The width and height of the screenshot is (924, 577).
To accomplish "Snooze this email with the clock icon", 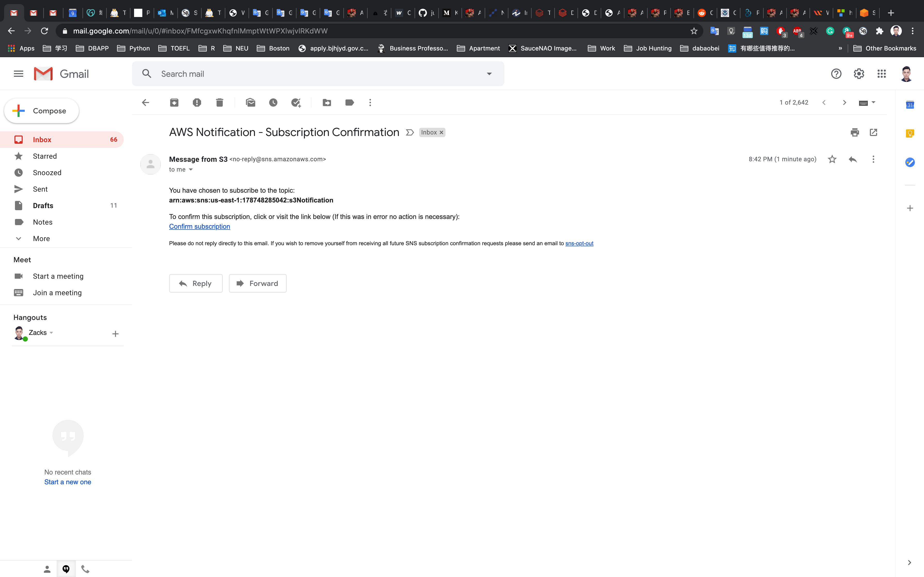I will click(x=273, y=102).
